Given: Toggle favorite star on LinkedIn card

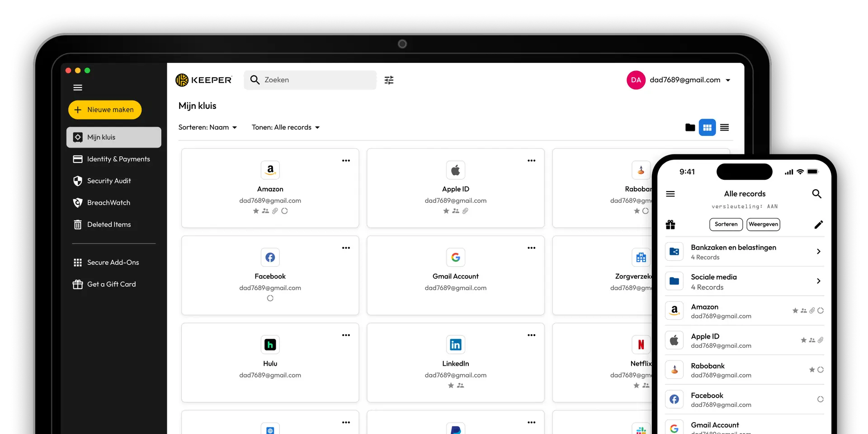Looking at the screenshot, I should 451,385.
